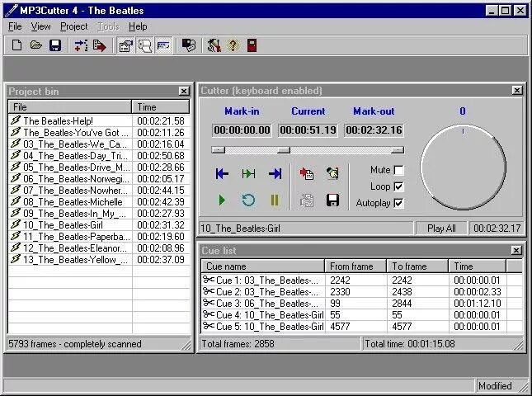Viewport: 532px width, 396px height.
Task: Select file The Beatles-Help!
Action: coord(98,121)
